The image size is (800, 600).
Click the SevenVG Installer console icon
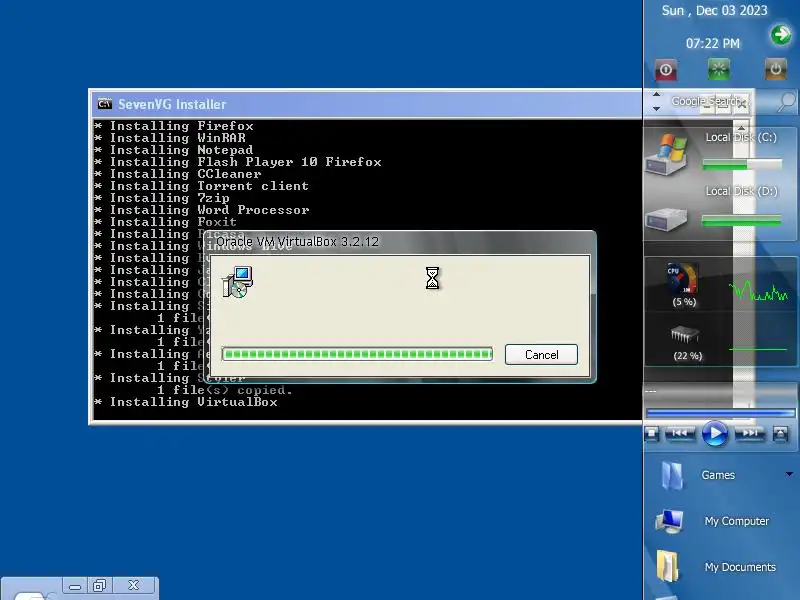click(x=105, y=104)
